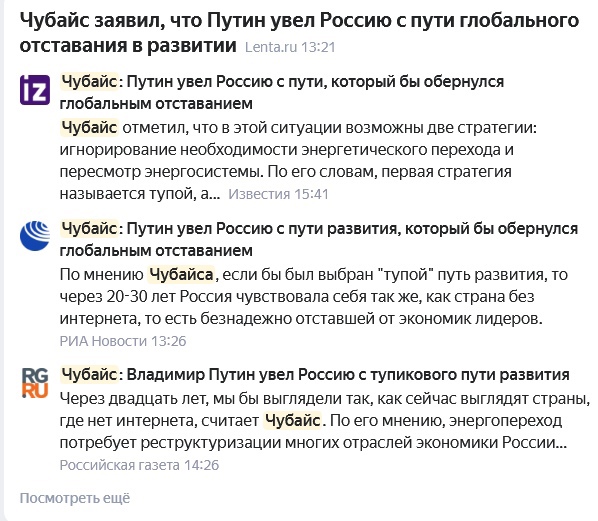Click the Известия 15:41 source label
The height and width of the screenshot is (521, 598).
pyautogui.click(x=278, y=194)
